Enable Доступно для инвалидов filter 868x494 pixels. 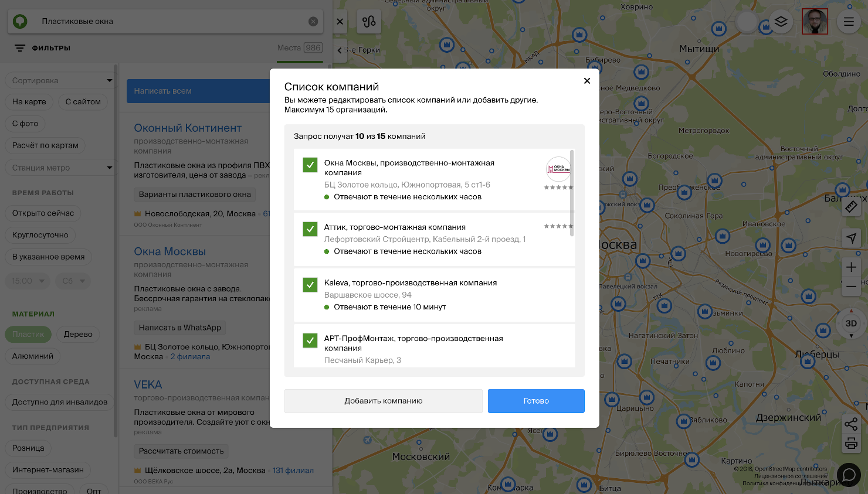click(60, 402)
